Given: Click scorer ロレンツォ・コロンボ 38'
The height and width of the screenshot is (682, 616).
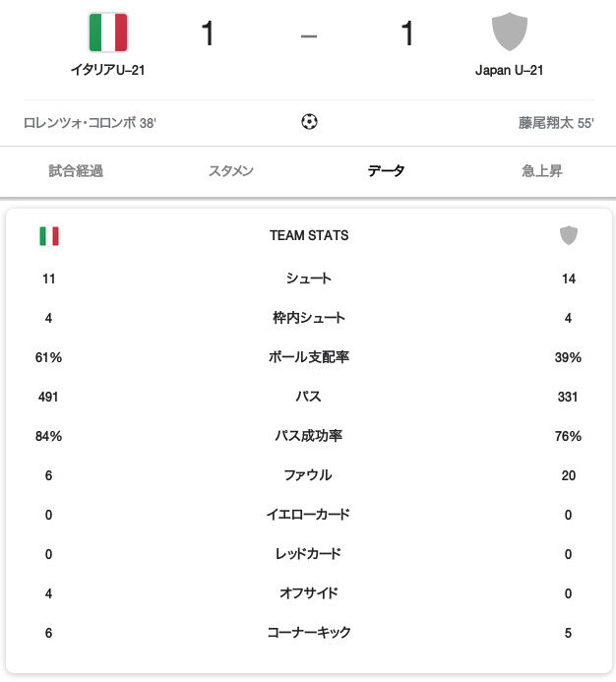Looking at the screenshot, I should 90,123.
